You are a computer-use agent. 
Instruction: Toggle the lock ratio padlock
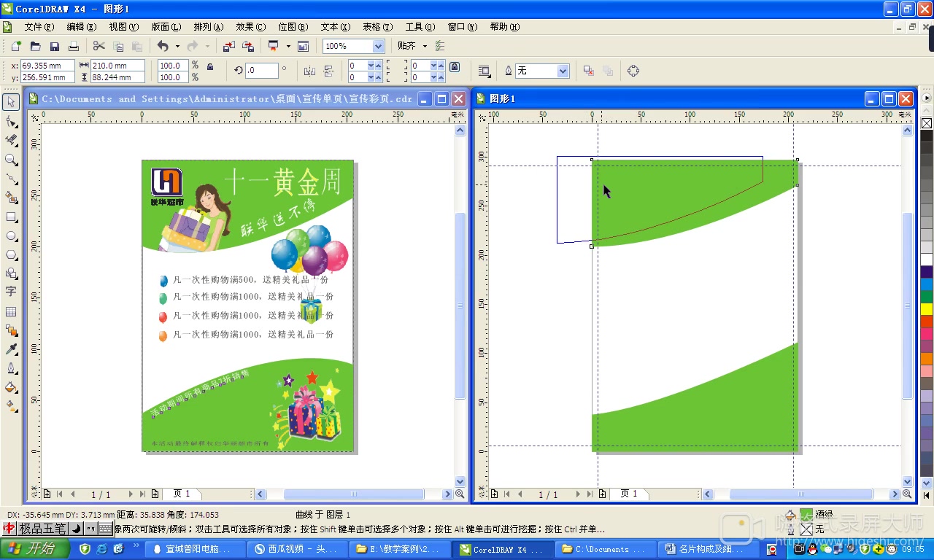[210, 66]
